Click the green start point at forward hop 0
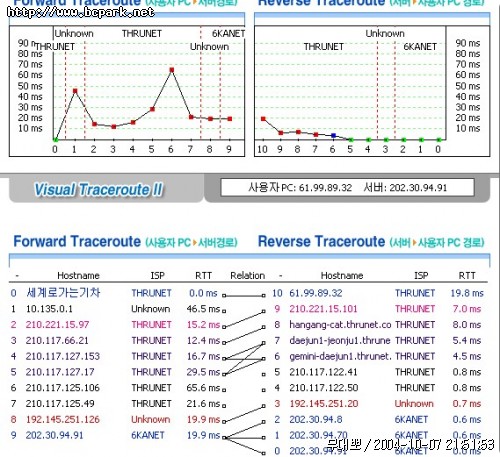 pos(56,140)
